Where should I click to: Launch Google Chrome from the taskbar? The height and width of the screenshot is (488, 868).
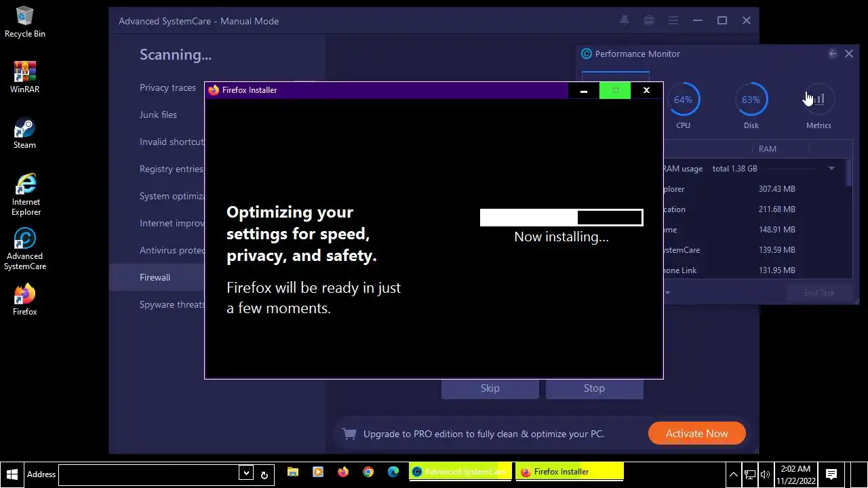[368, 472]
